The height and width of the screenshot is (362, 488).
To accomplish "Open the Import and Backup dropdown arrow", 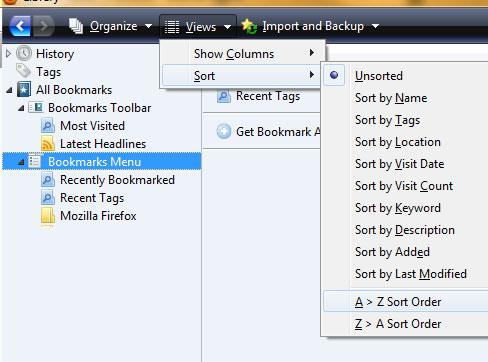I will click(375, 26).
